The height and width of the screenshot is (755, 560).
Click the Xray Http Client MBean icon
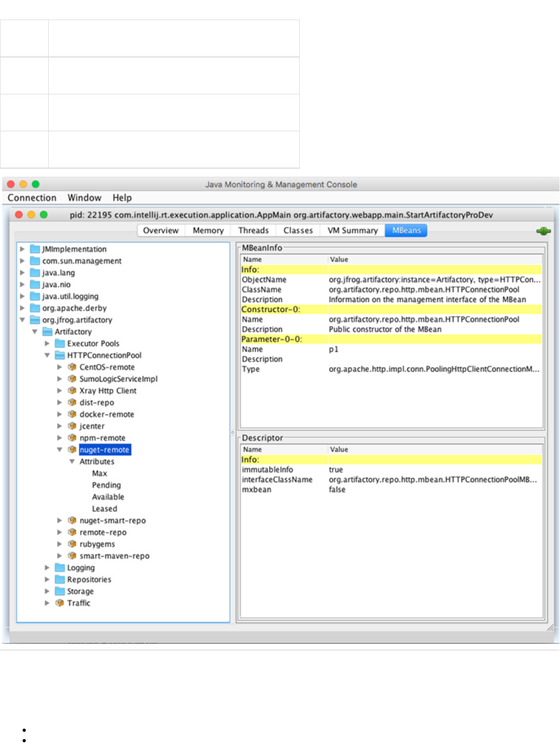[x=72, y=391]
